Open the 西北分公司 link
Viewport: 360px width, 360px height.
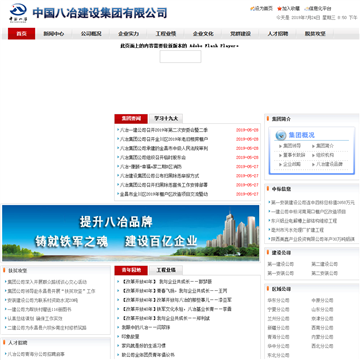[322, 346]
